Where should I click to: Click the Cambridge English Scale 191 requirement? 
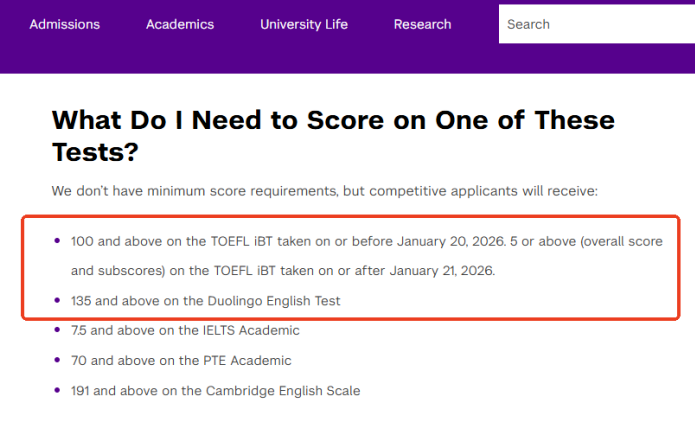tap(215, 391)
